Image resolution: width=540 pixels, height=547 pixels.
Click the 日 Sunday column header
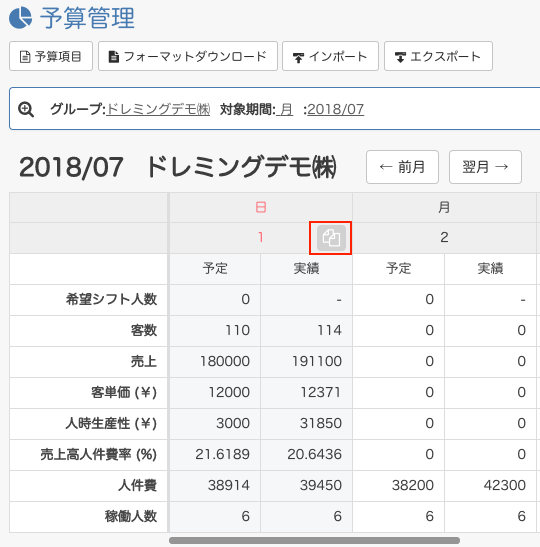261,208
